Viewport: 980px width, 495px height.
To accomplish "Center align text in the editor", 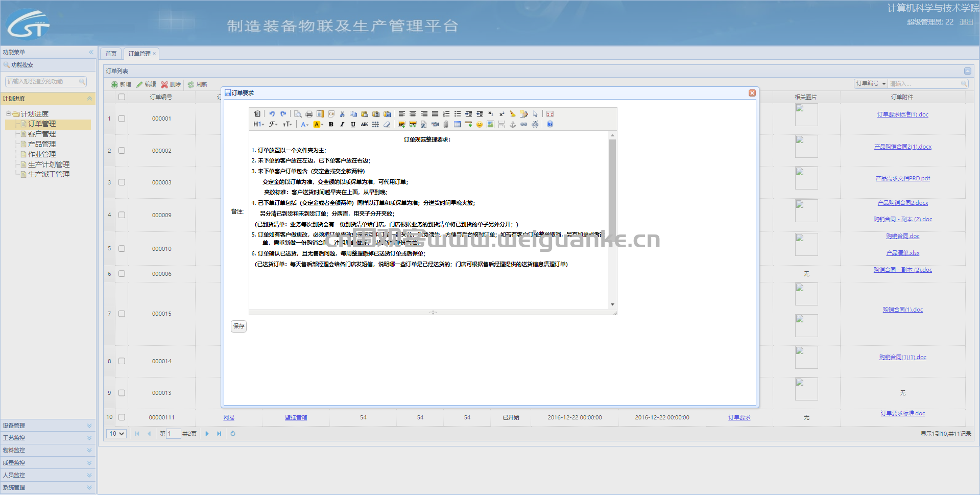I will pyautogui.click(x=413, y=114).
